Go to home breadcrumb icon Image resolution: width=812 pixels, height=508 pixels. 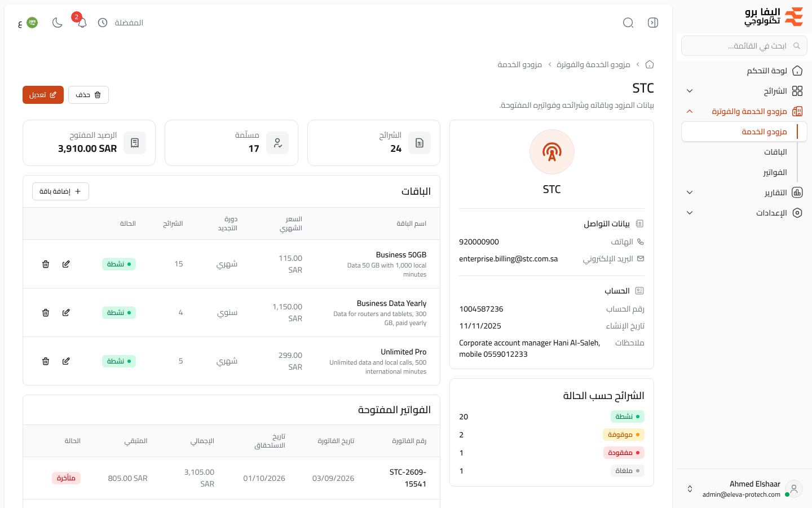[650, 64]
